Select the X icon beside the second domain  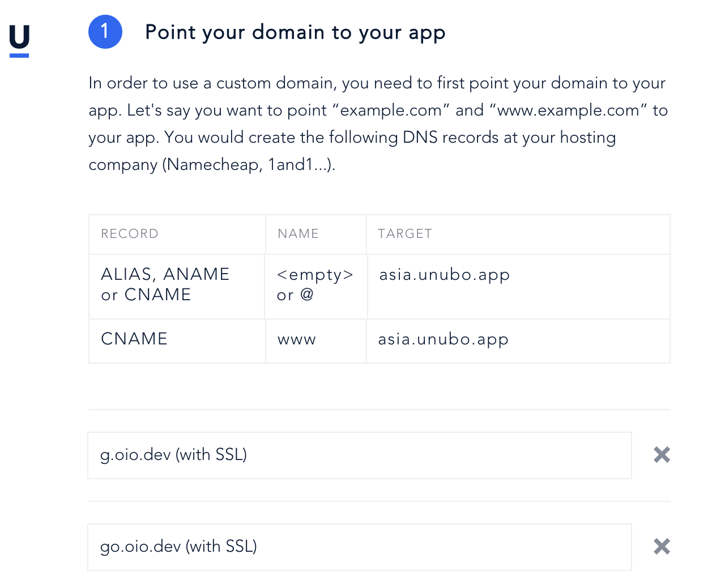(661, 547)
